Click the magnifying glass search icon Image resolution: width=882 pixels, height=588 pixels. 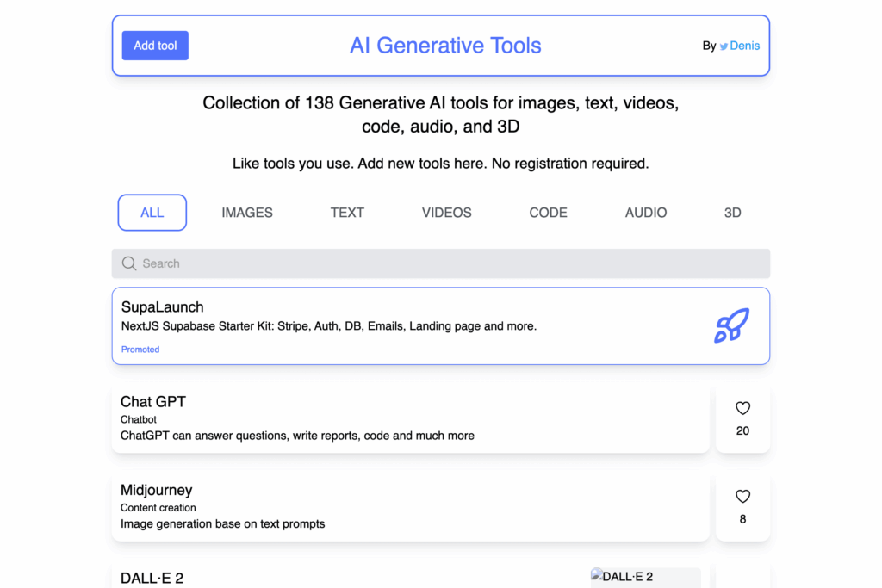coord(129,263)
